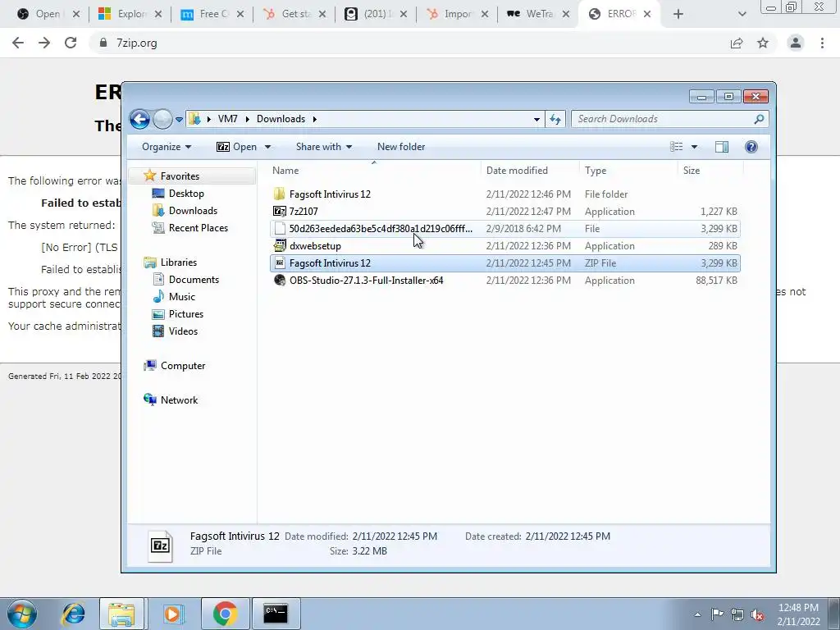Open Computer in the navigation pane
The height and width of the screenshot is (630, 840).
(x=183, y=366)
